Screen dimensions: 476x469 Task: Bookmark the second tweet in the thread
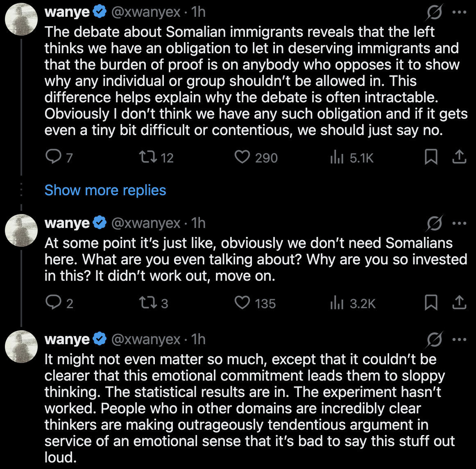431,303
